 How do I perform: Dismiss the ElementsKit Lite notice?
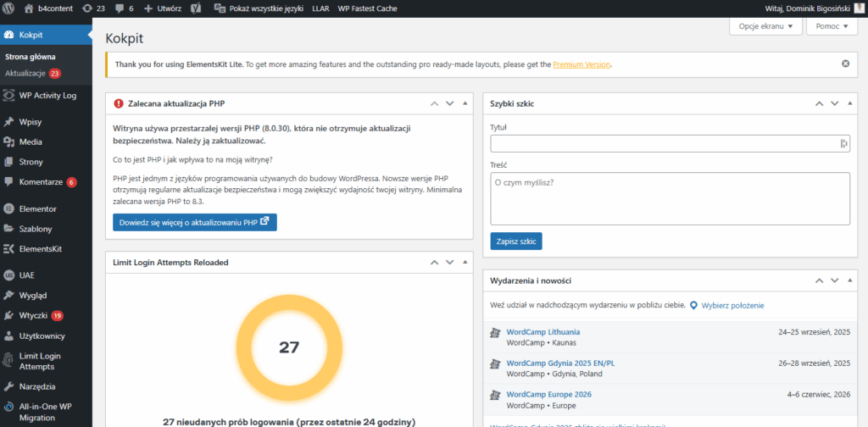(845, 64)
